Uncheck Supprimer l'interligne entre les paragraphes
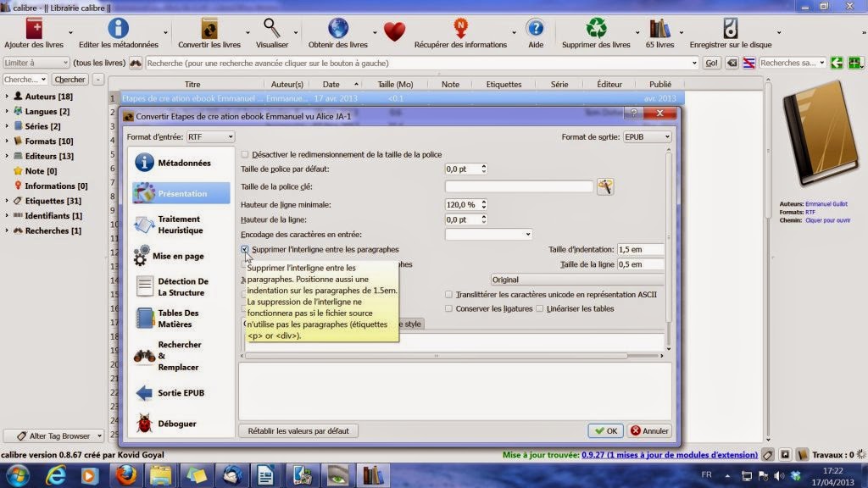Image resolution: width=868 pixels, height=488 pixels. [245, 250]
